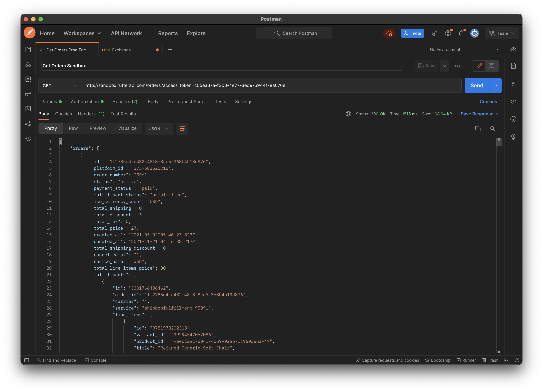This screenshot has height=392, width=543.
Task: Select the Raw response view
Action: point(73,129)
